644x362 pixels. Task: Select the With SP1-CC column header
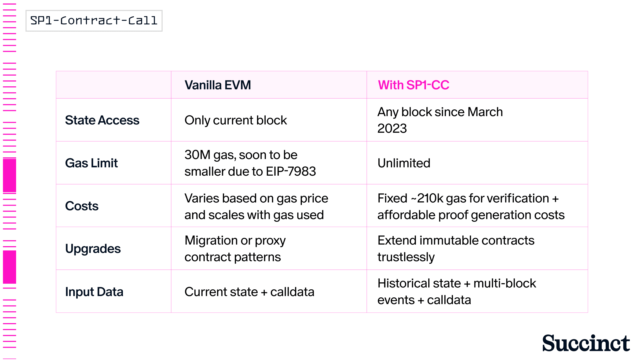[413, 85]
